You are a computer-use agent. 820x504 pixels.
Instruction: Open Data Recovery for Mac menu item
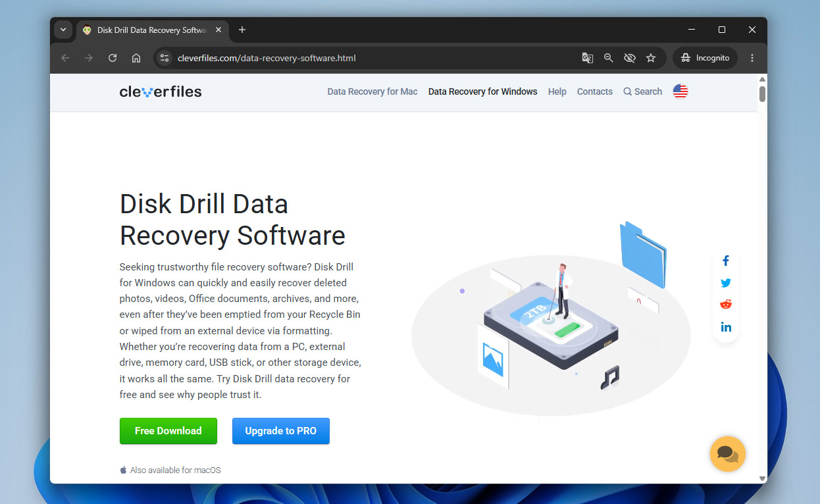(372, 91)
